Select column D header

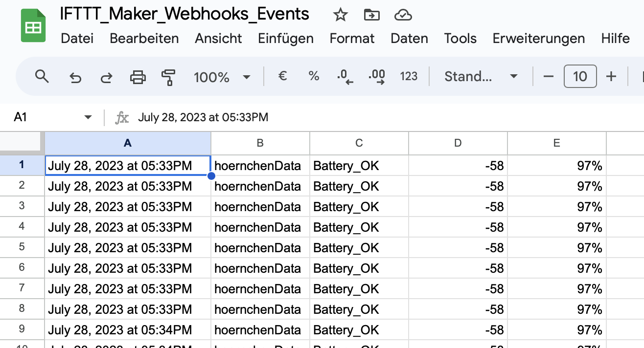click(458, 143)
